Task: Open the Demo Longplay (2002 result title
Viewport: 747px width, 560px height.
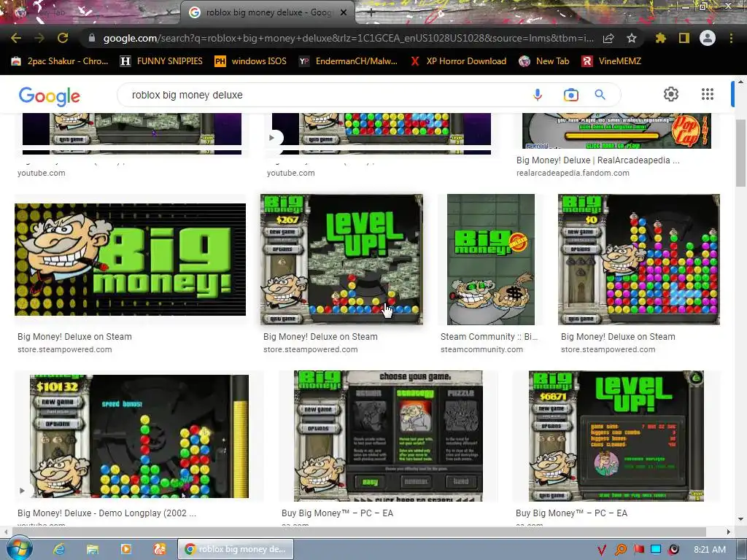Action: [107, 513]
